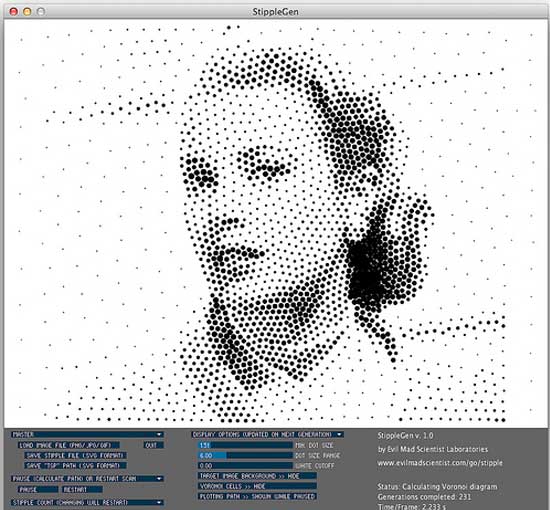Click Load Image File button

[x=69, y=445]
